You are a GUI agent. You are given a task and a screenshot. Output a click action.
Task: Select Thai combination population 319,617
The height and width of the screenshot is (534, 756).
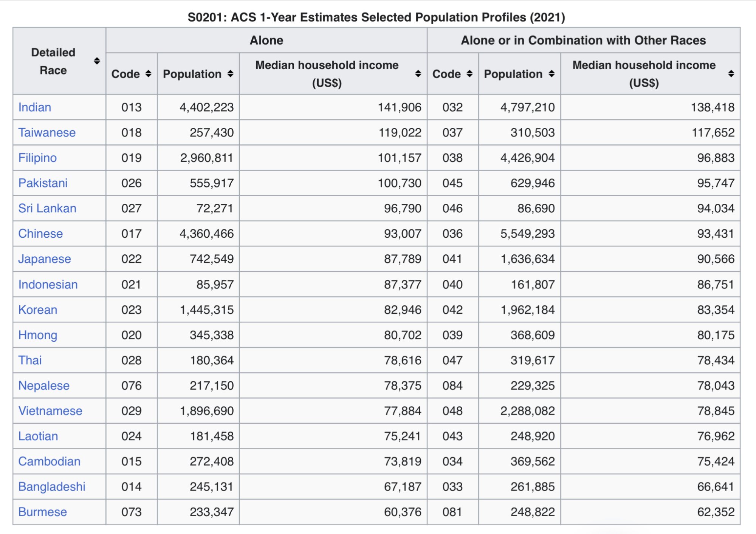pos(533,361)
